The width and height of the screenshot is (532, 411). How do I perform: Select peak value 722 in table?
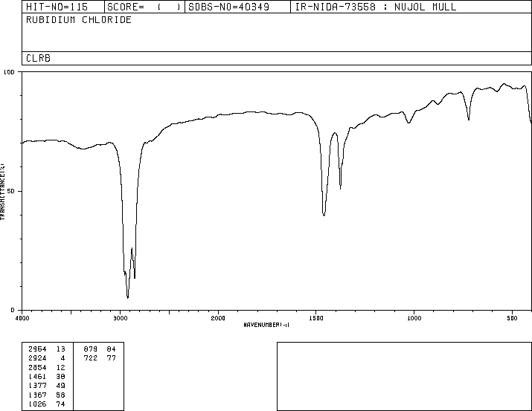click(91, 358)
